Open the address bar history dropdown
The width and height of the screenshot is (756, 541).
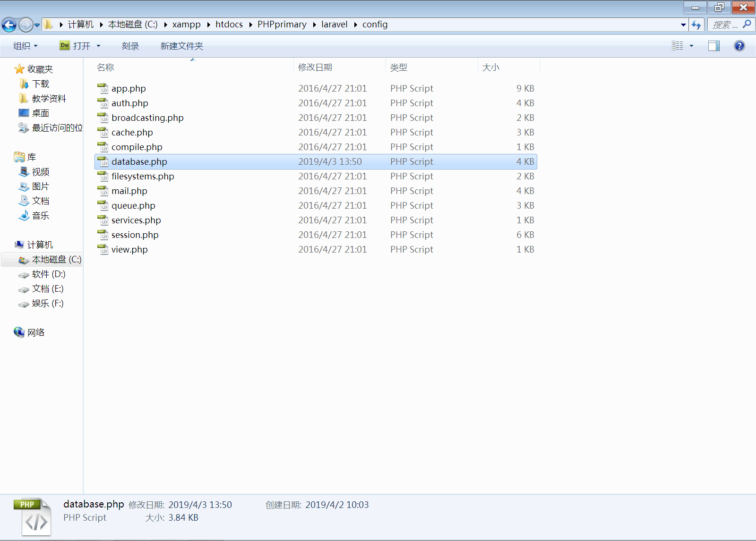pos(683,25)
